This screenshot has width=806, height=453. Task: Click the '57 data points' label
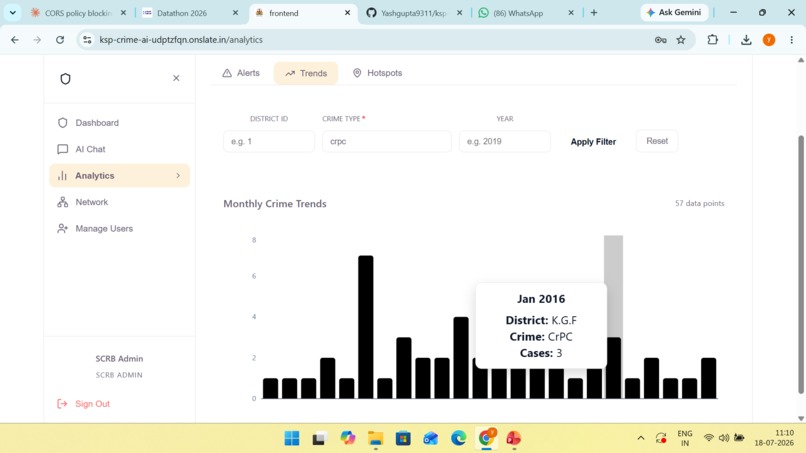point(700,203)
